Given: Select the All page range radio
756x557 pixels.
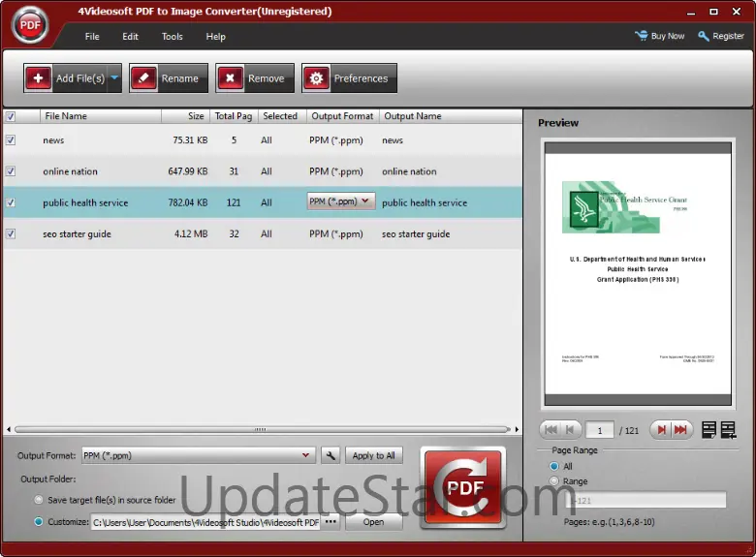Looking at the screenshot, I should pos(554,466).
